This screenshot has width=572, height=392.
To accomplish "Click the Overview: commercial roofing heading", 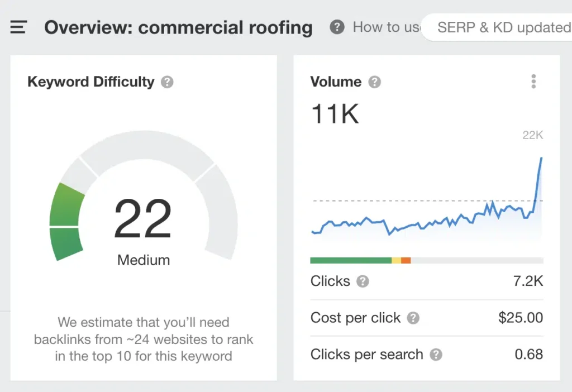I will point(178,27).
